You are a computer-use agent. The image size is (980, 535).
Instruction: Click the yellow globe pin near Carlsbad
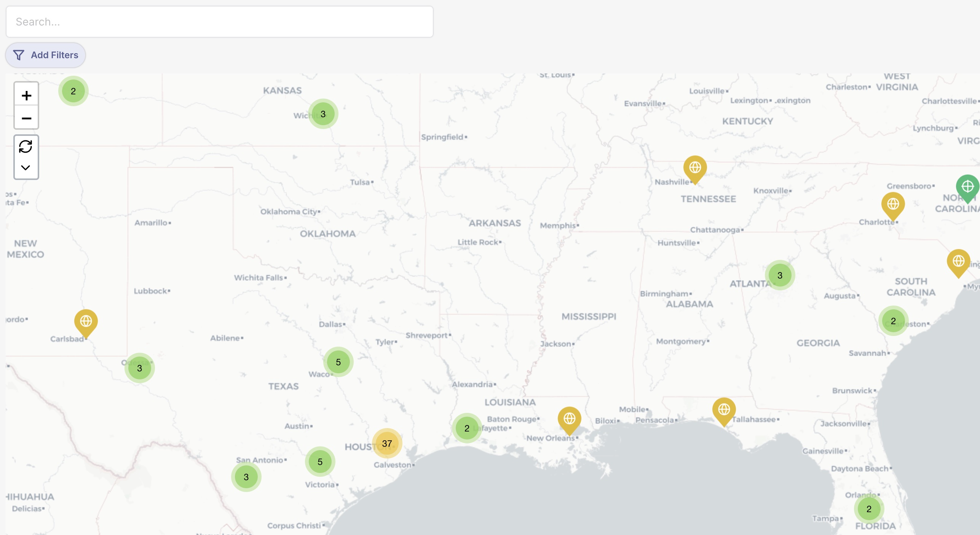coord(86,322)
